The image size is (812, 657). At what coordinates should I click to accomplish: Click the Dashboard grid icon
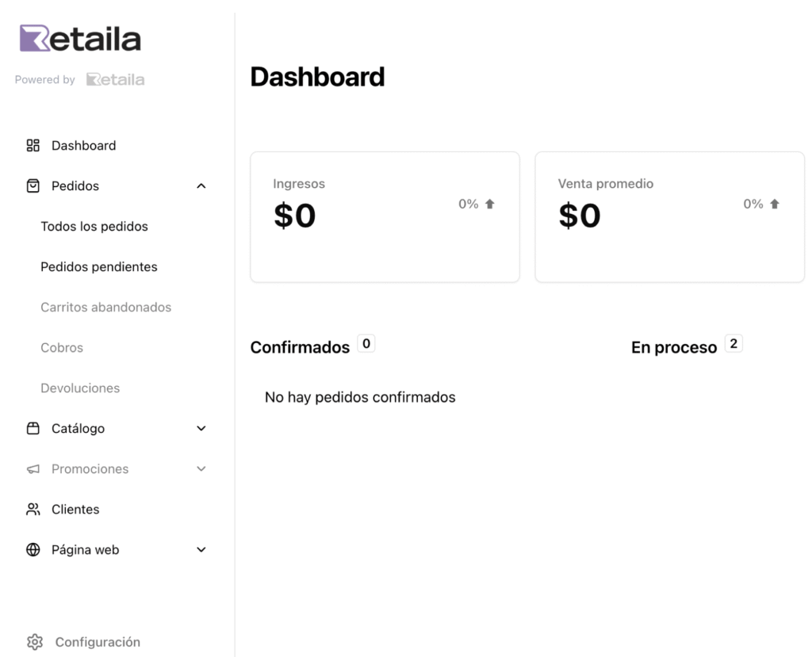[33, 146]
